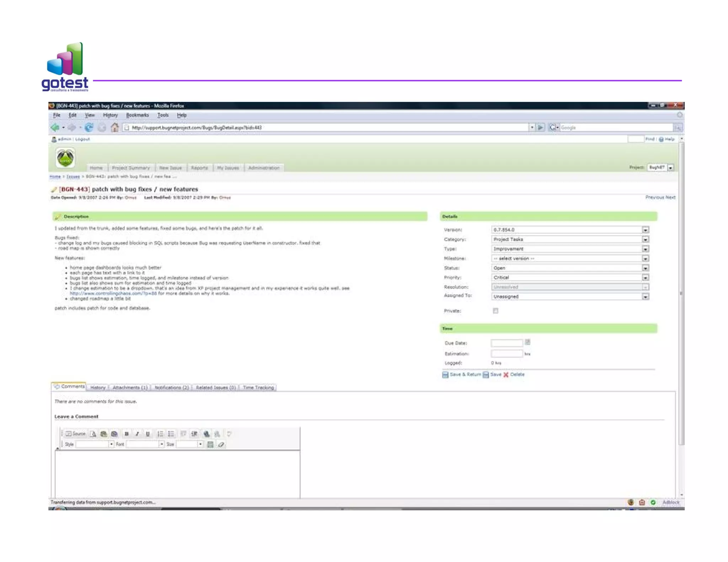The width and height of the screenshot is (728, 562).
Task: Click the Estimation hours input field
Action: point(507,353)
